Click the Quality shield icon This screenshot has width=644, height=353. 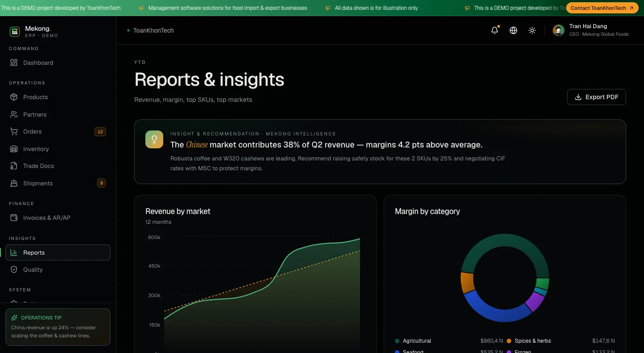coord(14,269)
